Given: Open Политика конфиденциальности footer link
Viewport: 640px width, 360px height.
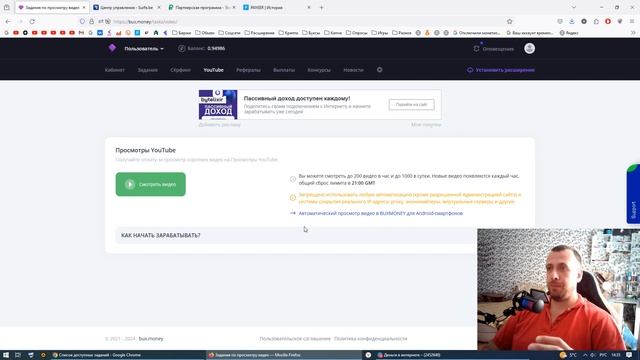Looking at the screenshot, I should coord(371,338).
